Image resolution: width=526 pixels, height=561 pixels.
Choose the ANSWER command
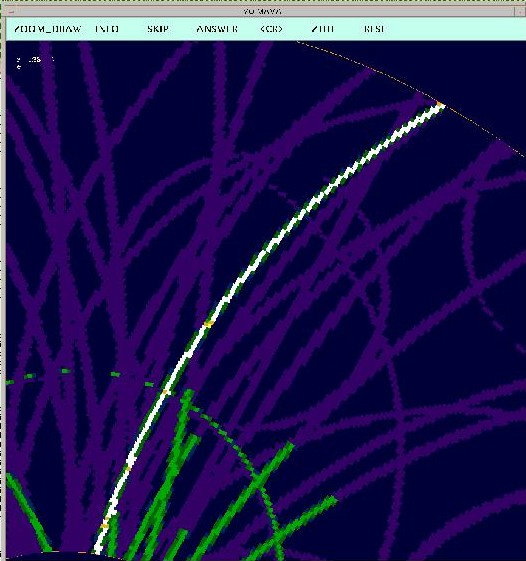tap(217, 29)
